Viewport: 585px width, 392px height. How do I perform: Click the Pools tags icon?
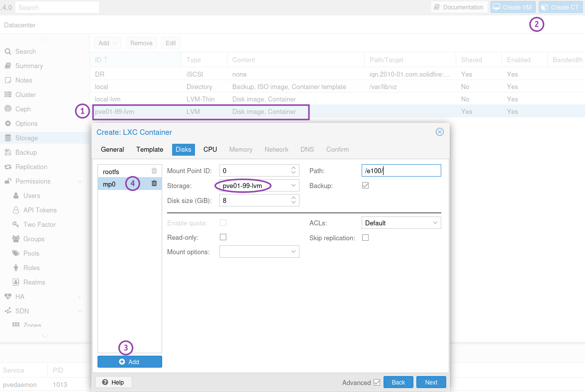tap(16, 253)
